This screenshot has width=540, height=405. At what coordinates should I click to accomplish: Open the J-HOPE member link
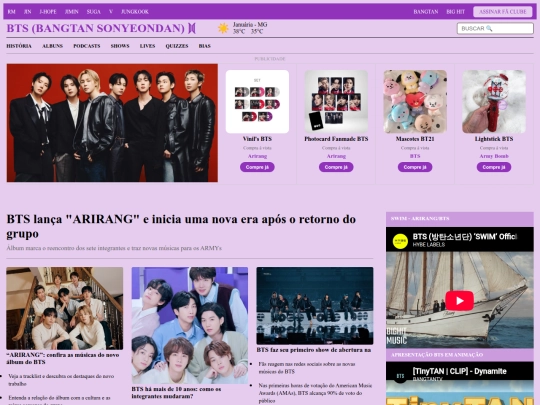(x=48, y=12)
